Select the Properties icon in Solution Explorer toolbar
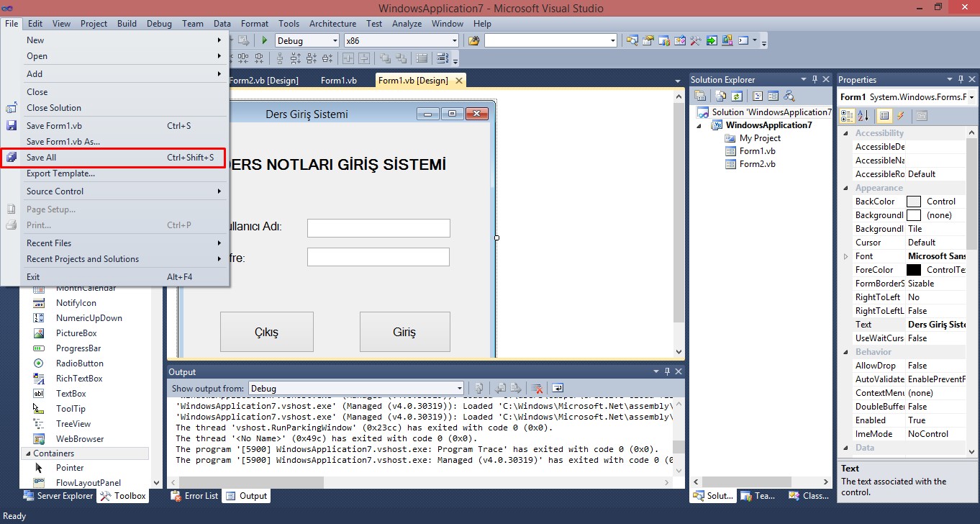 coord(700,95)
